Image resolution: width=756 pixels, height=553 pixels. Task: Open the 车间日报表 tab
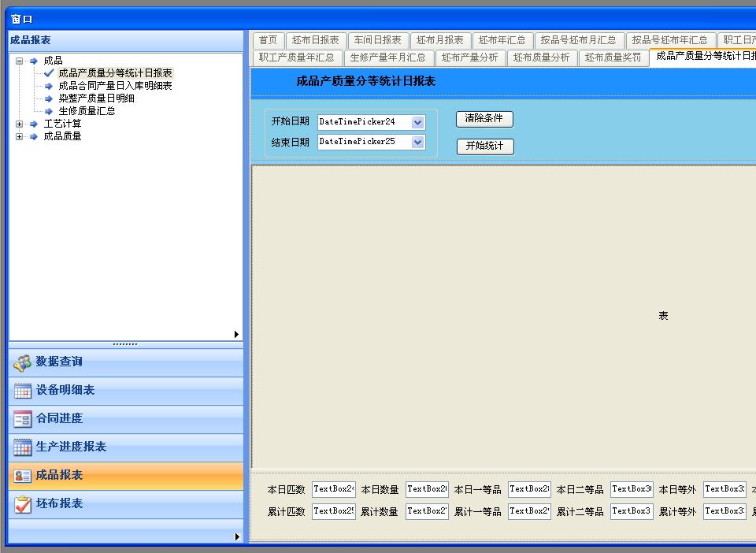[x=378, y=40]
